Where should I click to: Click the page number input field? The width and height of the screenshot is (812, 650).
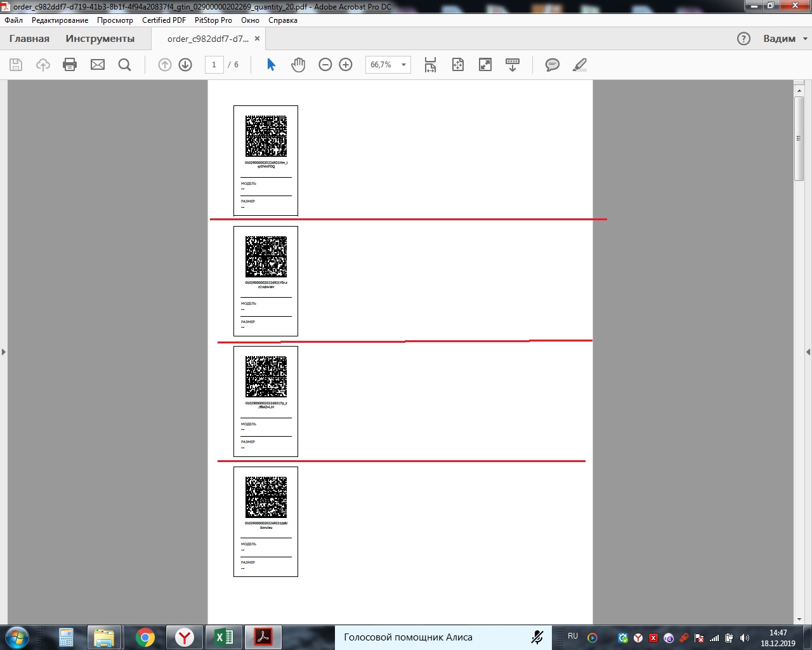(x=214, y=65)
